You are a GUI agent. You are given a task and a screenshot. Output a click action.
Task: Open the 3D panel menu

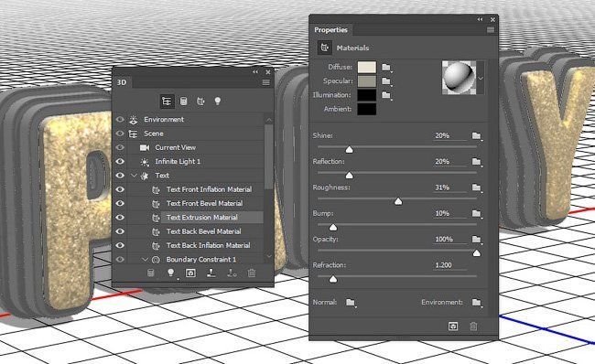(x=265, y=82)
